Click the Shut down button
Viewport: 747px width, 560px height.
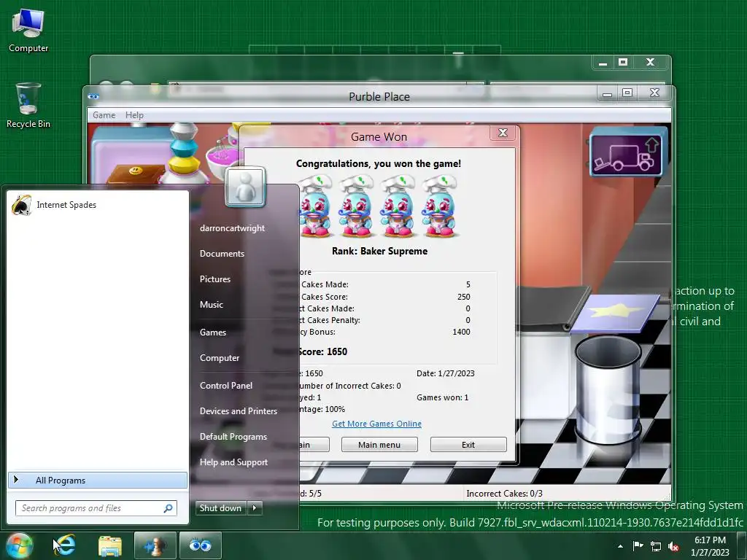pyautogui.click(x=220, y=507)
